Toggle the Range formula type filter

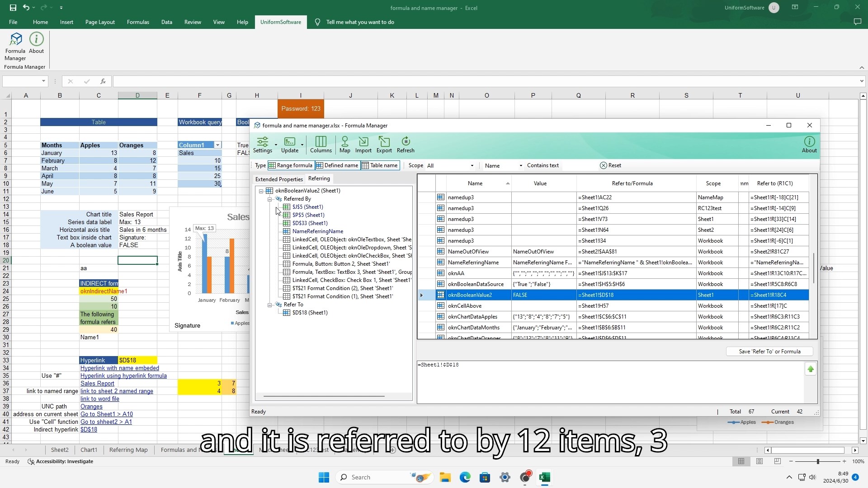pos(291,165)
